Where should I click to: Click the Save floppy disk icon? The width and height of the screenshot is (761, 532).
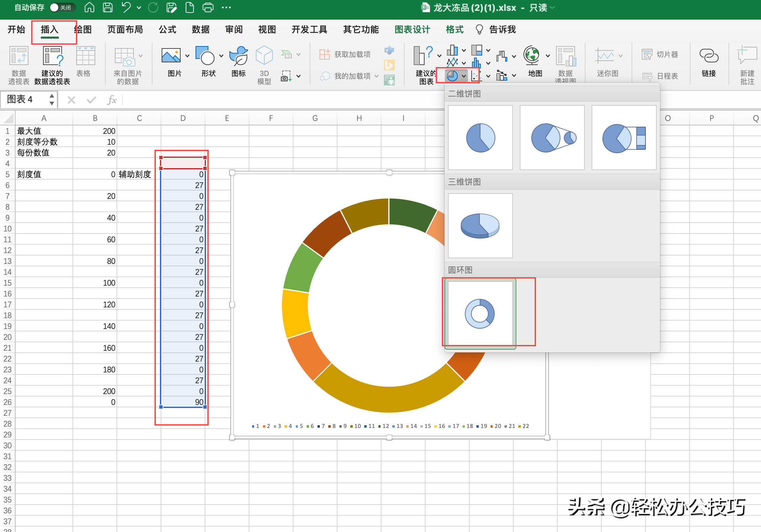click(x=108, y=7)
